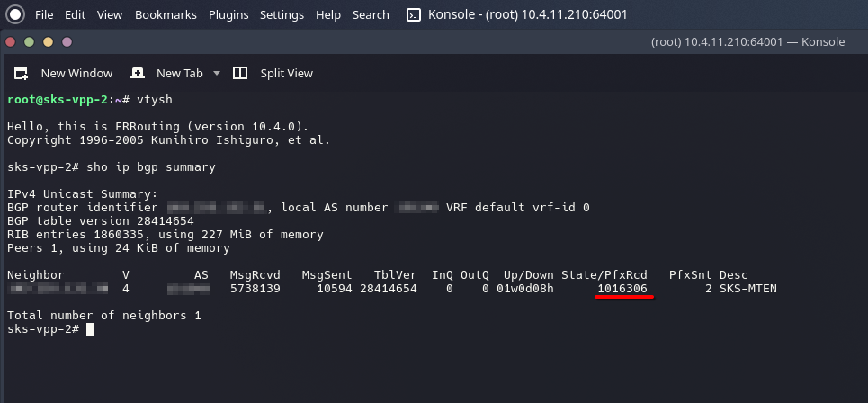Click the TblVer value 28414654 in neighbor row
This screenshot has height=403, width=868.
388,289
